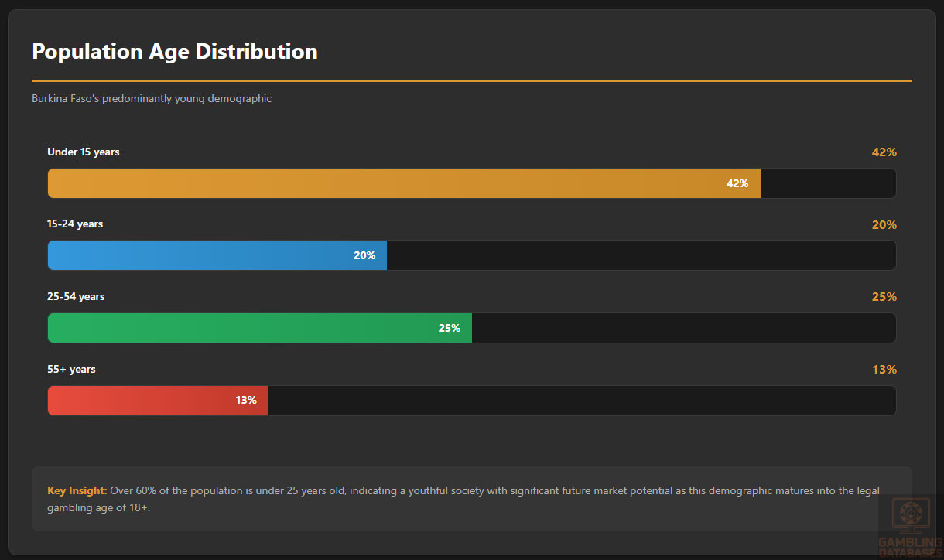944x560 pixels.
Task: Click the gold divider line under the title
Action: point(472,80)
